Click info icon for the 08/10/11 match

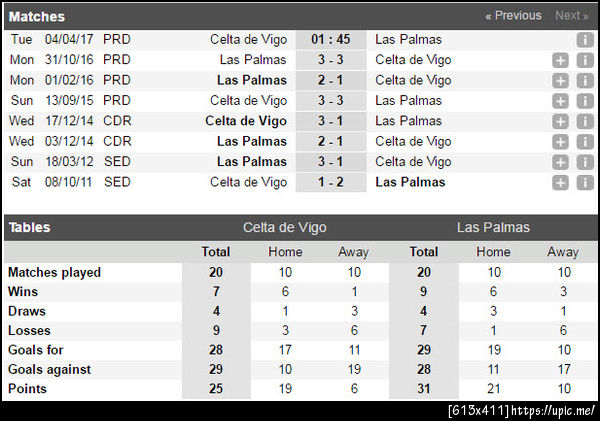(585, 183)
